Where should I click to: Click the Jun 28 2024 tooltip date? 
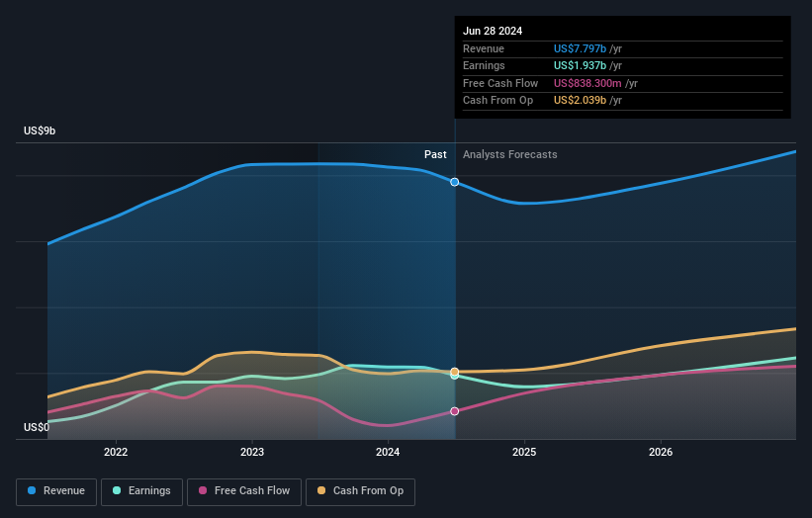[493, 31]
